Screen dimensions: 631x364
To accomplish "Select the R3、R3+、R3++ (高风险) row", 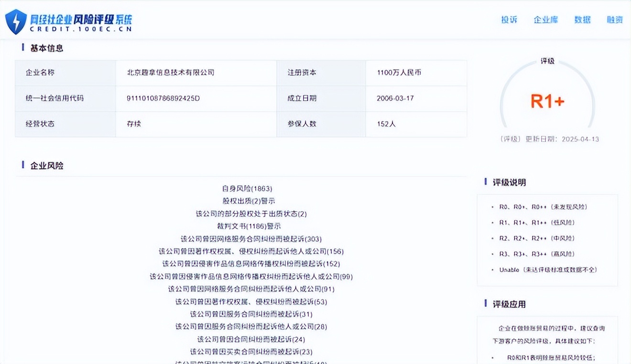I will click(x=537, y=254).
